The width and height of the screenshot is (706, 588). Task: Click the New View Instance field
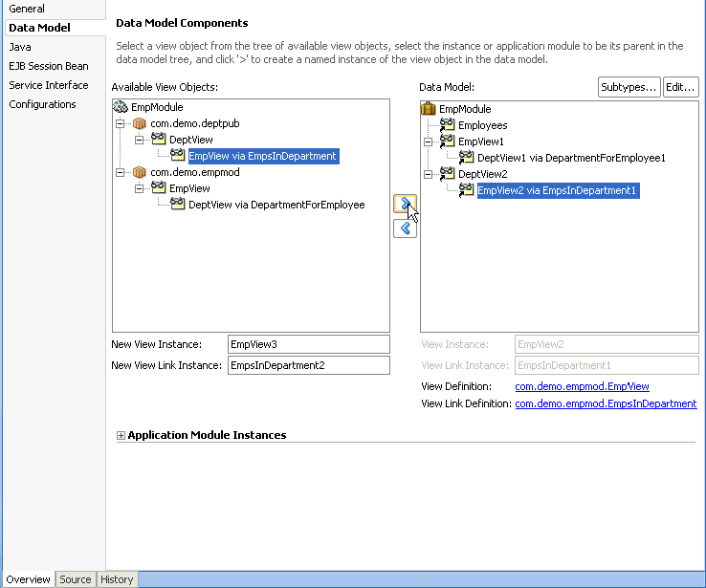pyautogui.click(x=308, y=344)
